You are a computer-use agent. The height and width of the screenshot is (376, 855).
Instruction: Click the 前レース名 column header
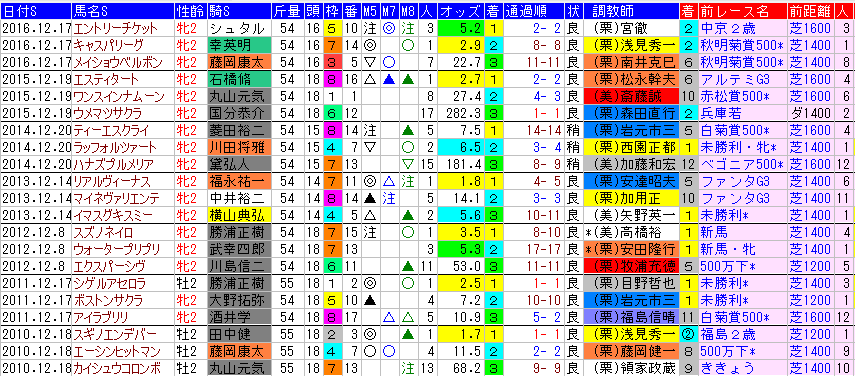[x=742, y=11]
